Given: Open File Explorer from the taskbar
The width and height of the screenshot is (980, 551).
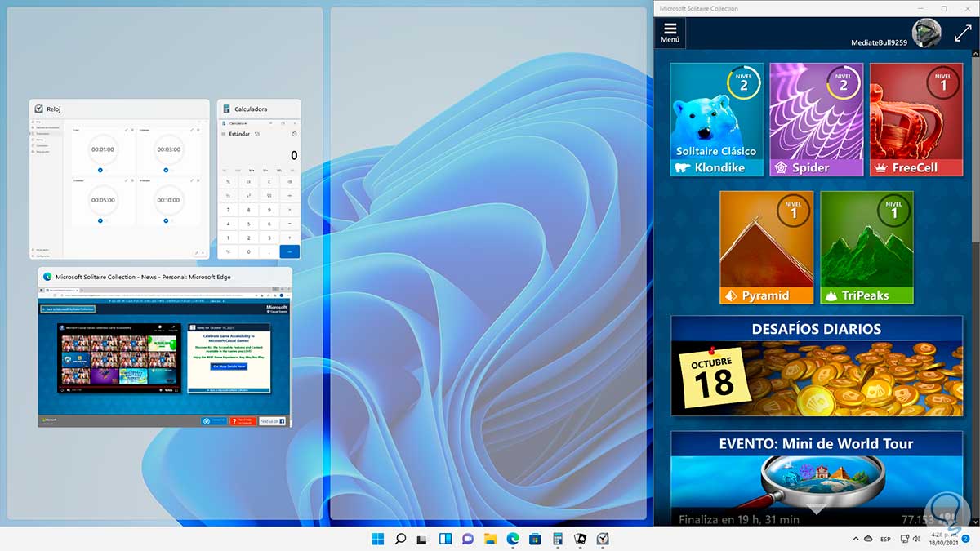Looking at the screenshot, I should [491, 539].
